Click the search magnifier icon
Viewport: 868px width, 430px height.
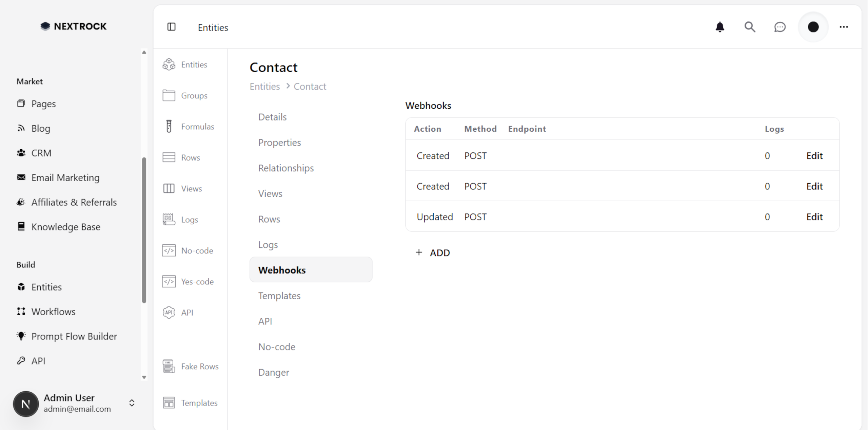click(x=750, y=27)
